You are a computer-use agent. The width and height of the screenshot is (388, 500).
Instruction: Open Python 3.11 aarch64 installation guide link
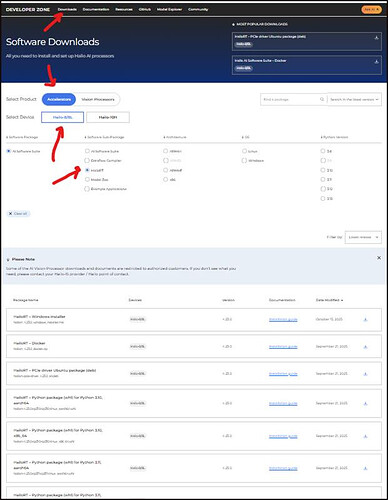click(283, 468)
